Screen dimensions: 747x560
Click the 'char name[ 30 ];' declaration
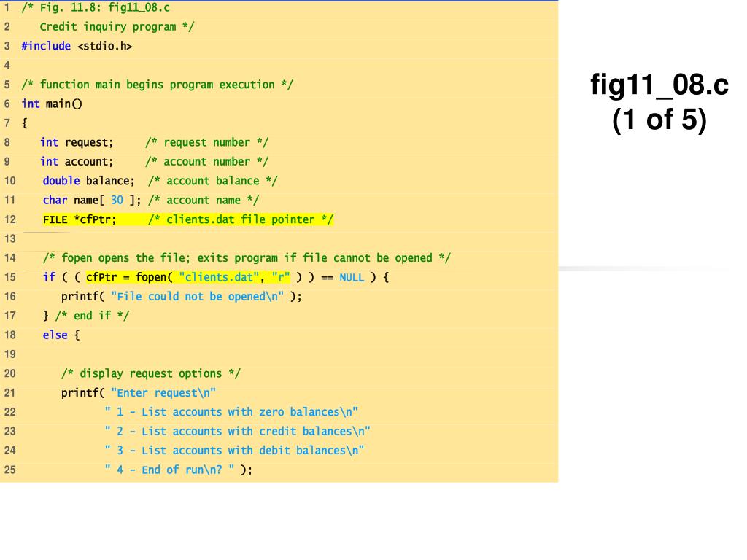point(92,200)
